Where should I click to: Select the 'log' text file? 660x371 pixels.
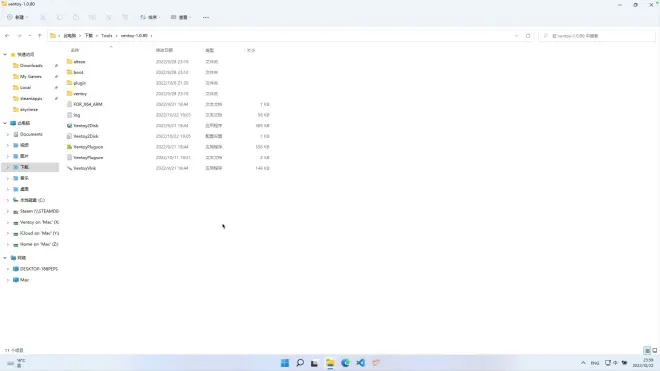coord(77,115)
